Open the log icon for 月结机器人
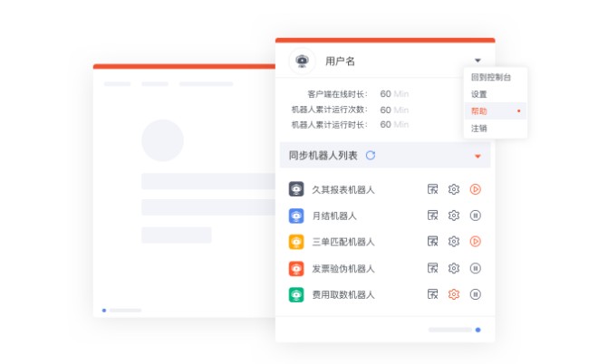The height and width of the screenshot is (364, 608). coord(432,216)
